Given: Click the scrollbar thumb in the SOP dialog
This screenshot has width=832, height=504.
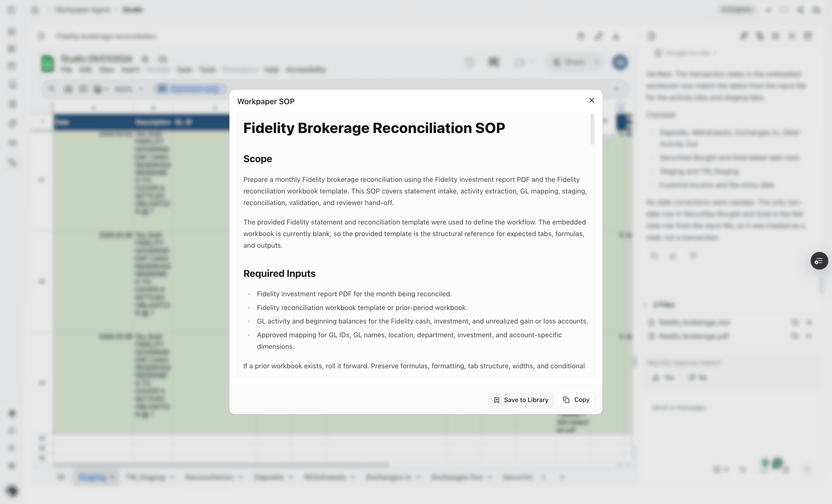Looking at the screenshot, I should pyautogui.click(x=592, y=129).
